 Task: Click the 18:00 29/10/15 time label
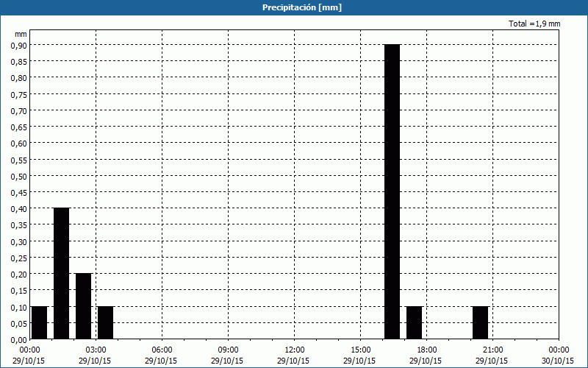pyautogui.click(x=426, y=355)
